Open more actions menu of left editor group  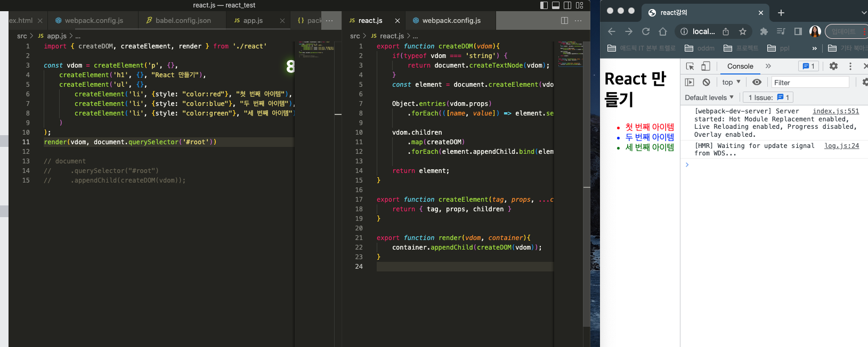[x=329, y=21]
